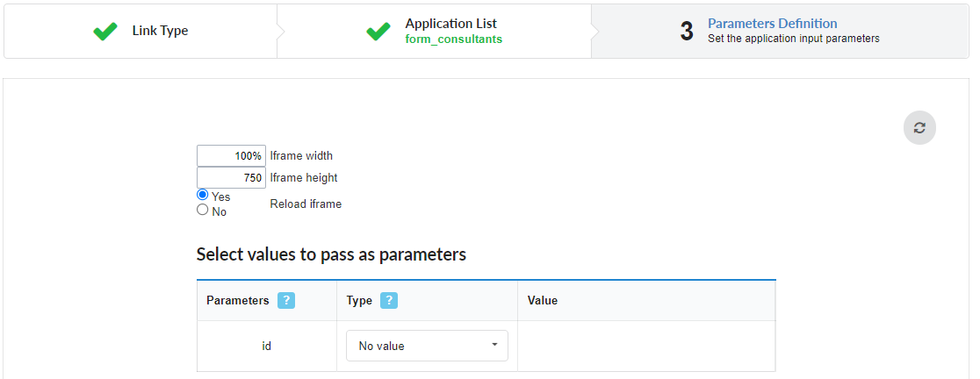Viewport: 980px width, 379px height.
Task: Click the Value column header
Action: click(543, 300)
